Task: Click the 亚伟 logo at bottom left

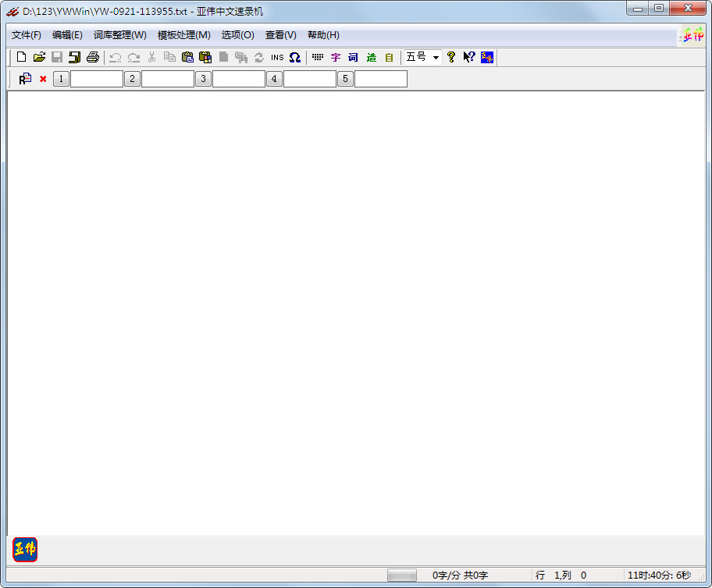Action: (25, 549)
